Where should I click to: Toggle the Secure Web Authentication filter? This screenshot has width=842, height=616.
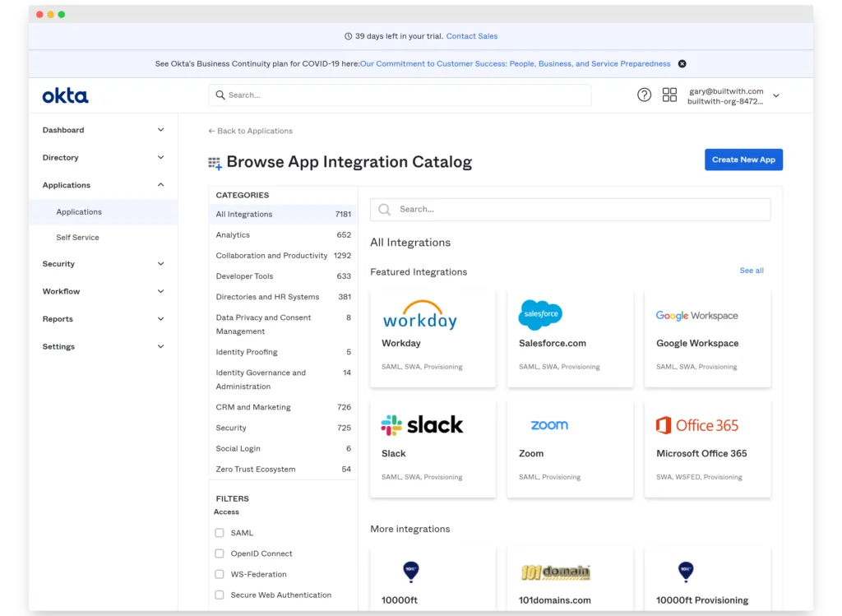220,595
